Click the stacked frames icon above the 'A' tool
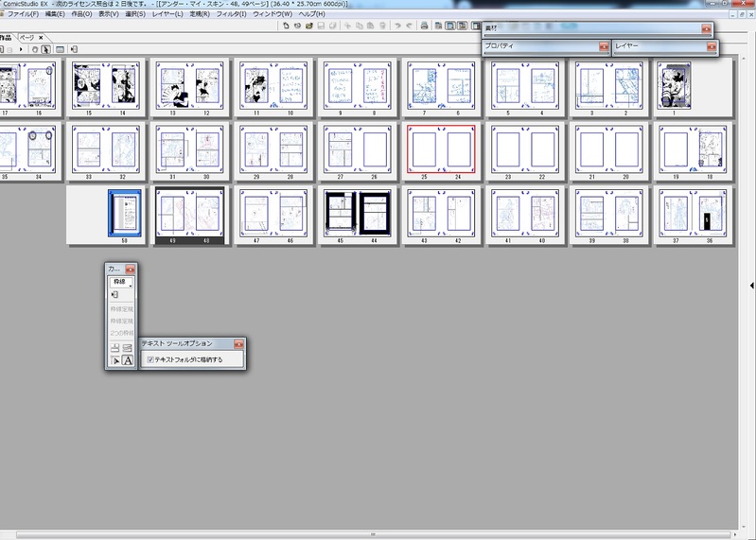756x540 pixels. coord(128,348)
